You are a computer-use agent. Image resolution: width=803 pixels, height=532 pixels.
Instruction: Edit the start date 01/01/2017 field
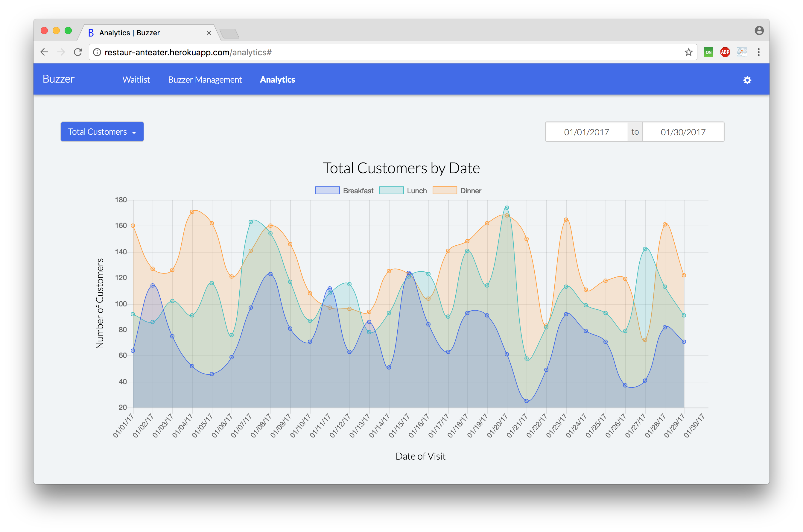[586, 132]
